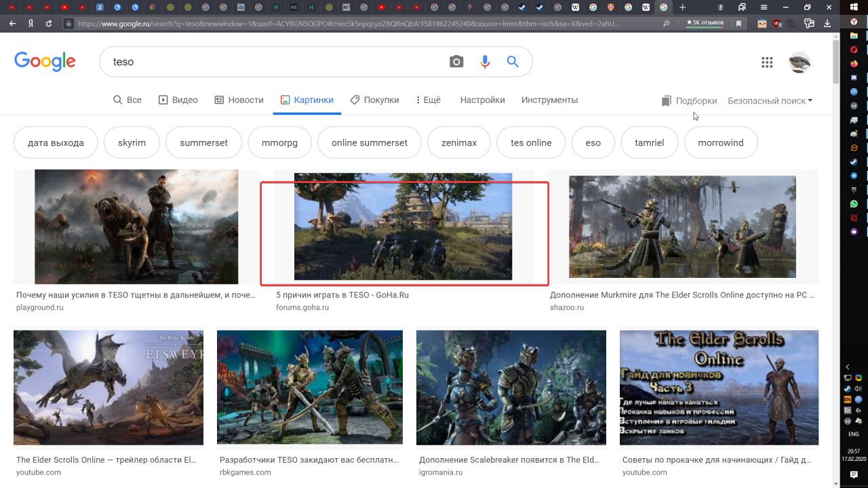Open the shazoo.com Murkmire image
The image size is (868, 488).
[x=682, y=226]
